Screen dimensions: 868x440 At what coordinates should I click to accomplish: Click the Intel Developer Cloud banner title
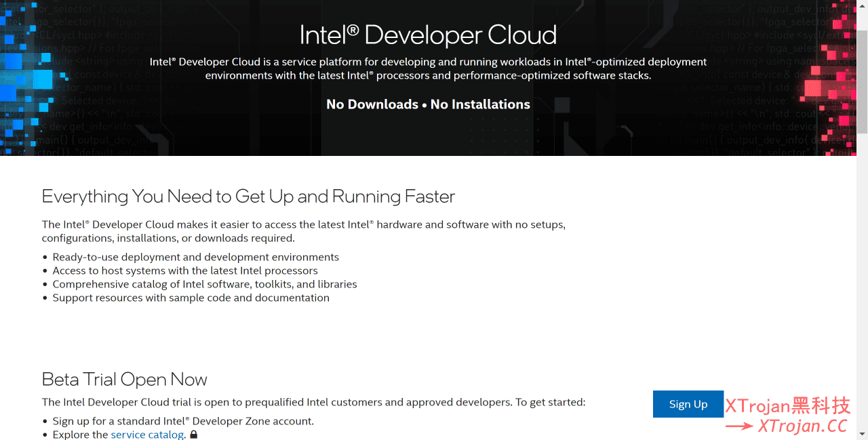pyautogui.click(x=428, y=35)
